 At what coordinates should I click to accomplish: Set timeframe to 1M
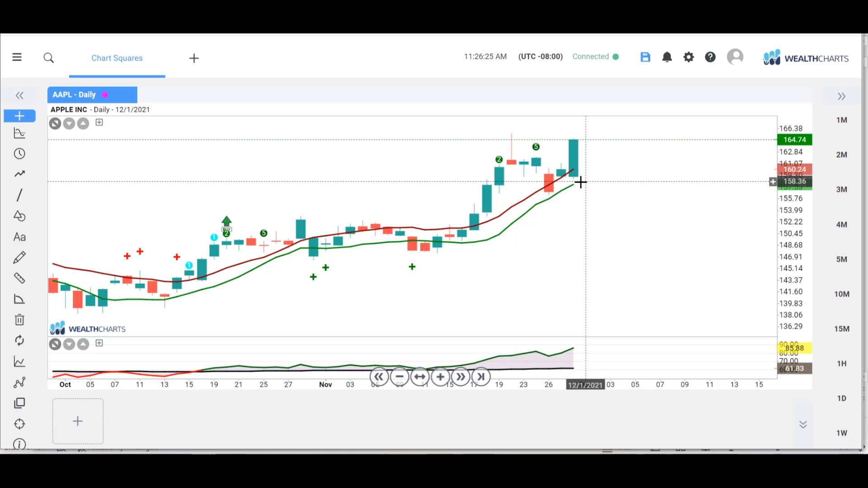coord(841,120)
